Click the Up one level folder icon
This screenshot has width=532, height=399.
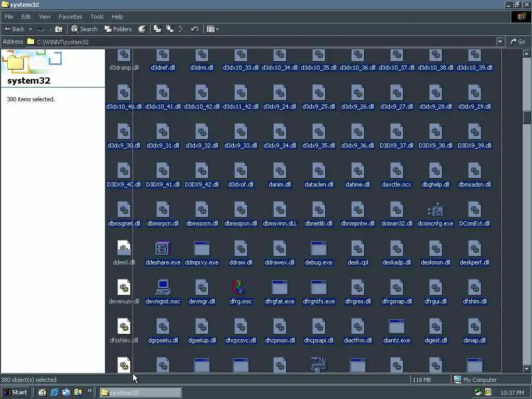coord(59,30)
